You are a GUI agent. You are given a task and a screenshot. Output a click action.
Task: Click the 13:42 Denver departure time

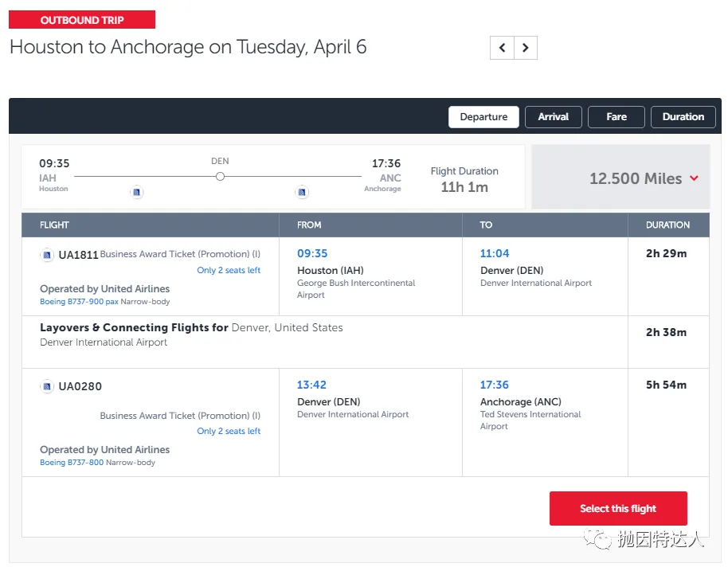click(311, 385)
